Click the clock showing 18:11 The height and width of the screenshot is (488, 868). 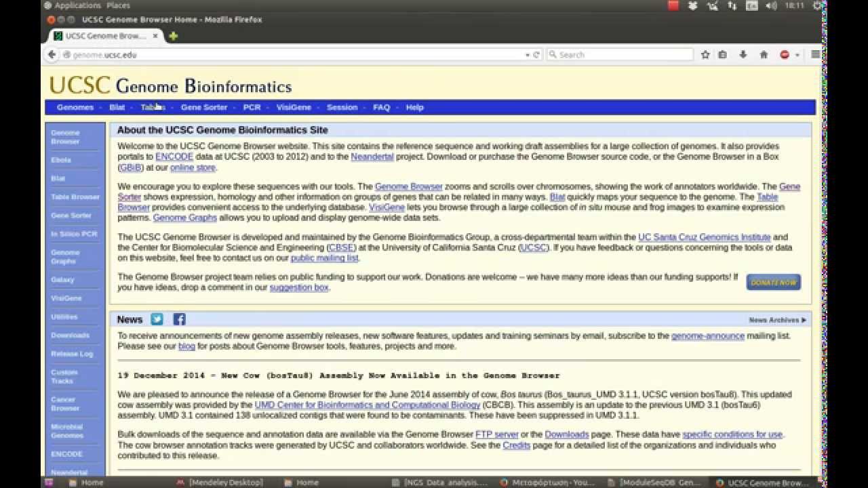pyautogui.click(x=794, y=5)
